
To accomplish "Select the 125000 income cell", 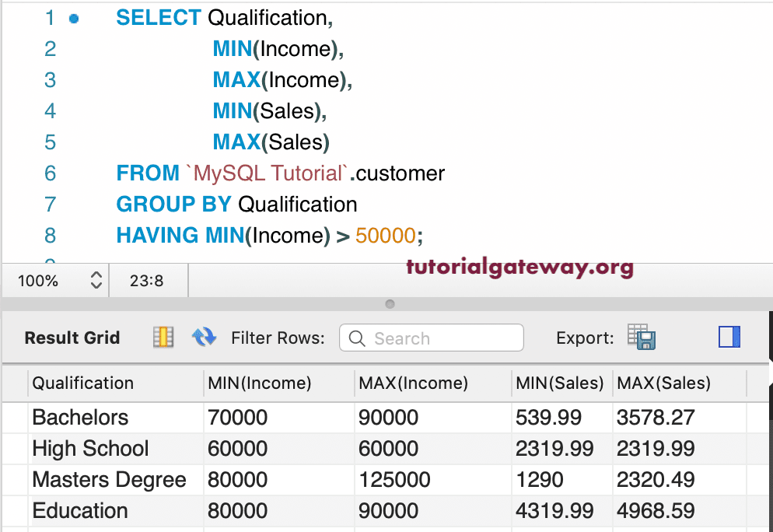I will coord(394,480).
